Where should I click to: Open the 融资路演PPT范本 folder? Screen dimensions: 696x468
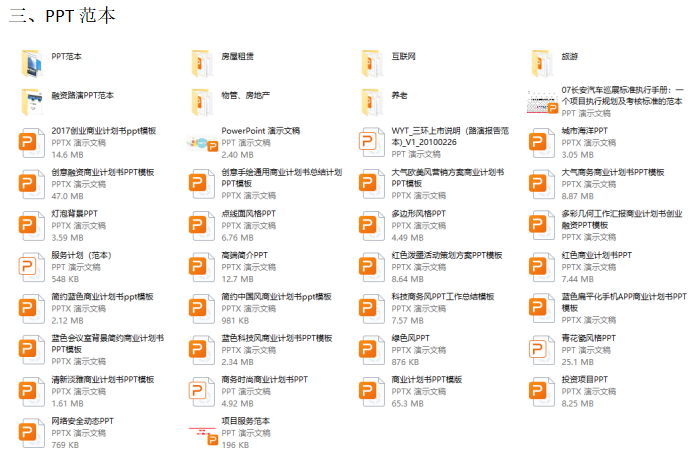pyautogui.click(x=33, y=100)
